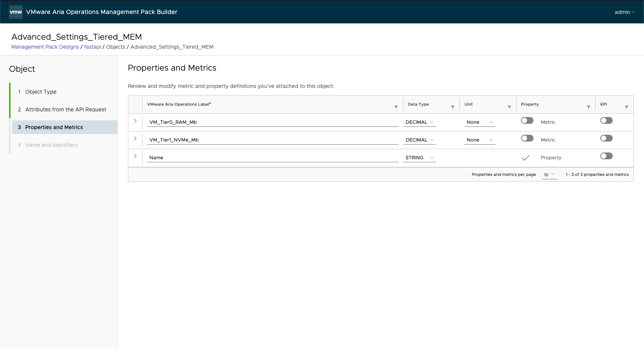Expand the VM_Tier1_NVMe_Mb row details
644x348 pixels.
(135, 139)
